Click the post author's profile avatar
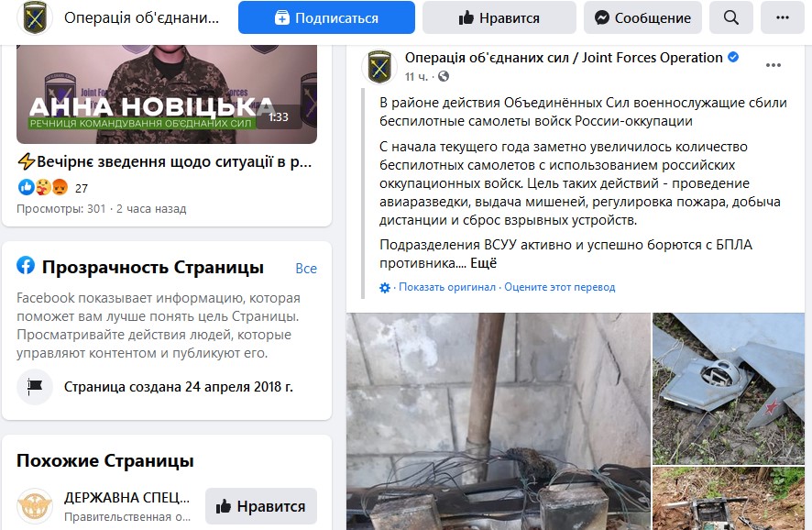The height and width of the screenshot is (530, 812). (x=379, y=67)
